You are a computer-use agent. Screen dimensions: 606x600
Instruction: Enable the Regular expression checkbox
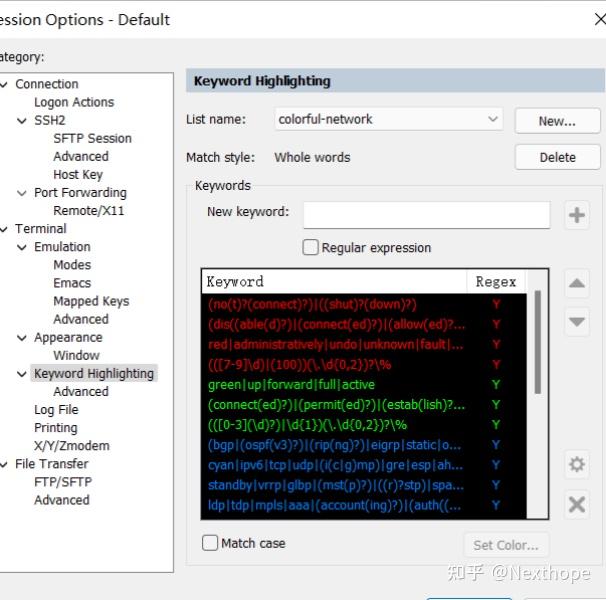pos(310,247)
